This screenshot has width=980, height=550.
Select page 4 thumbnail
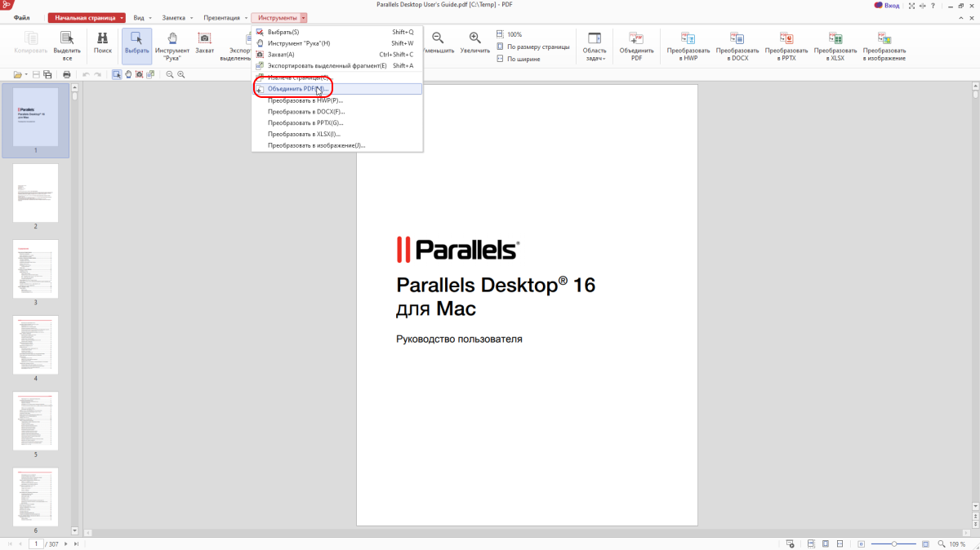pyautogui.click(x=35, y=345)
